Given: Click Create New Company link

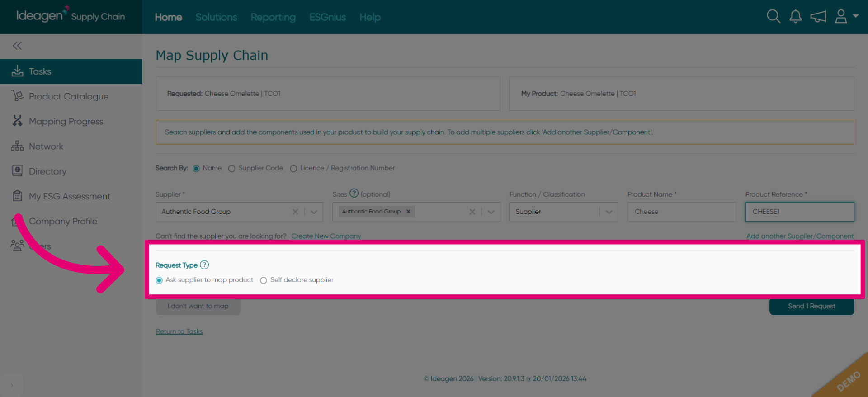Looking at the screenshot, I should (x=326, y=236).
